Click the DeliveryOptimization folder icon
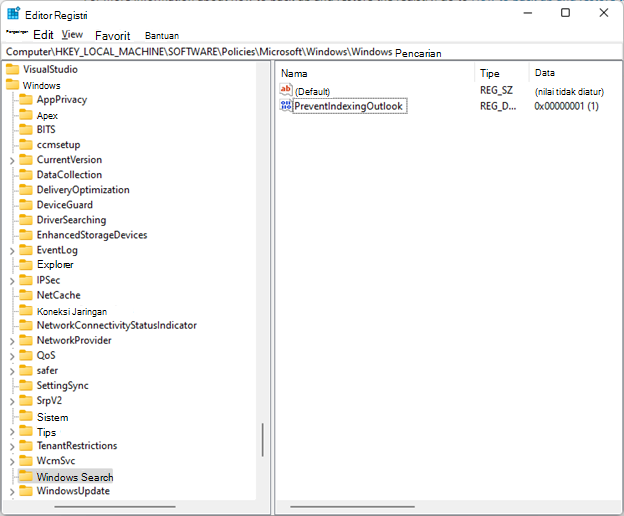Screen dimensions: 624x516 click(26, 189)
